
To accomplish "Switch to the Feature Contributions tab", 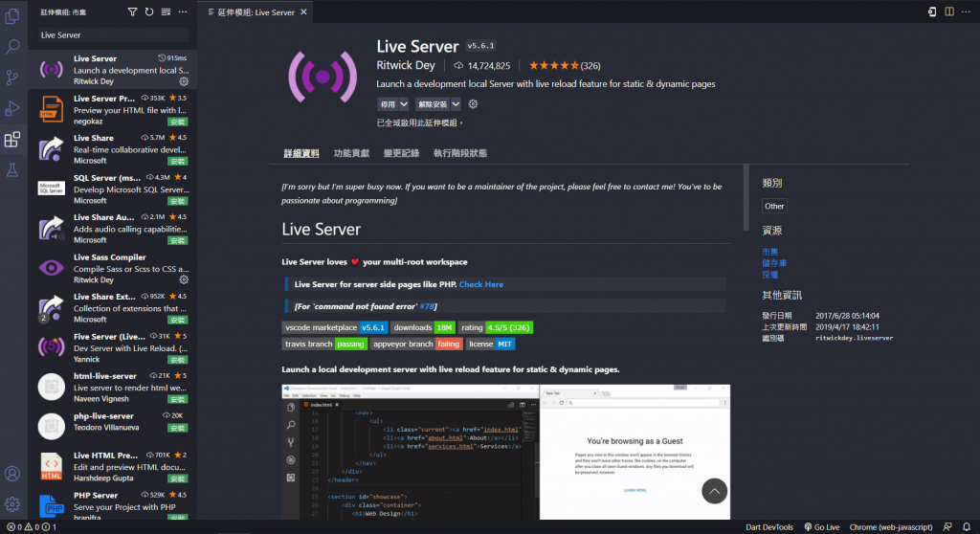I will [351, 153].
